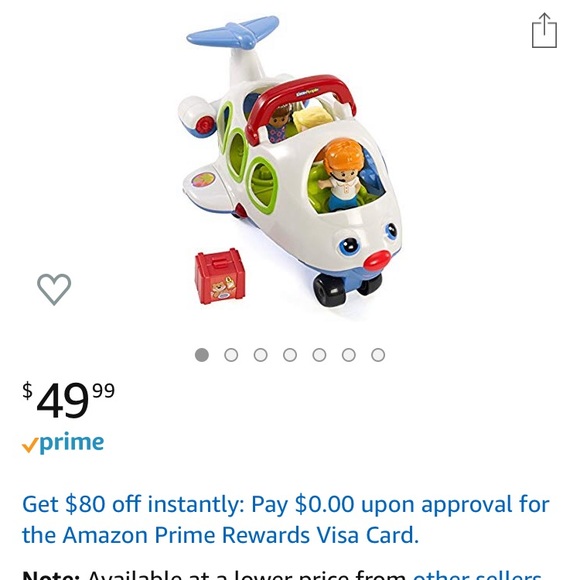The height and width of the screenshot is (580, 580).
Task: Open the Get $80 off instantly offer
Action: pos(286,519)
